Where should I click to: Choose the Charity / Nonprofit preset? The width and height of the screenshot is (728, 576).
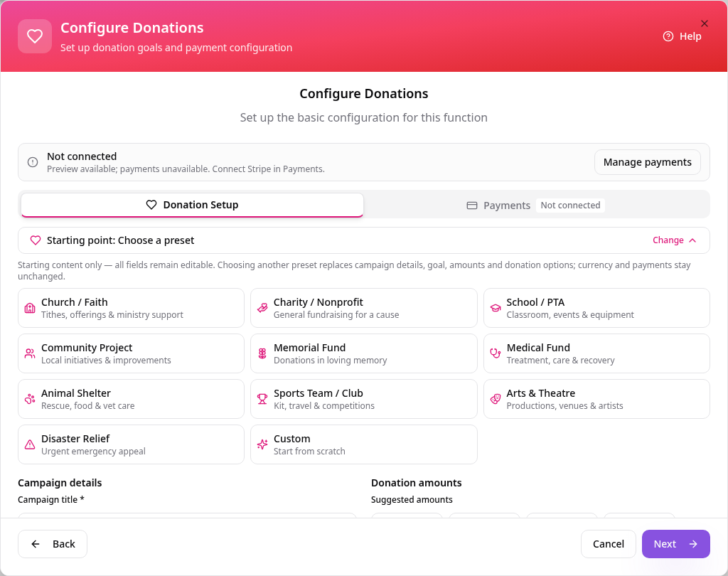[363, 308]
